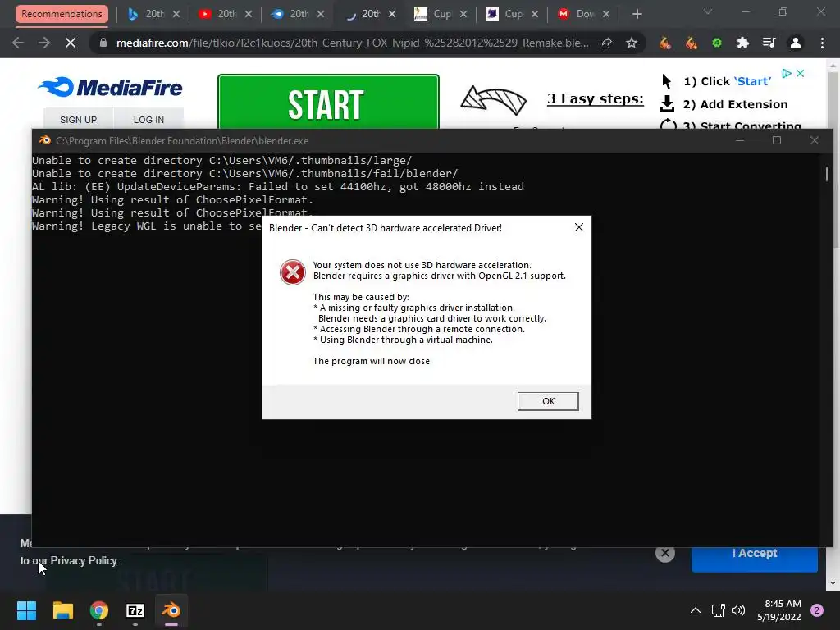Open the MediaFire LOG IN link

click(148, 120)
